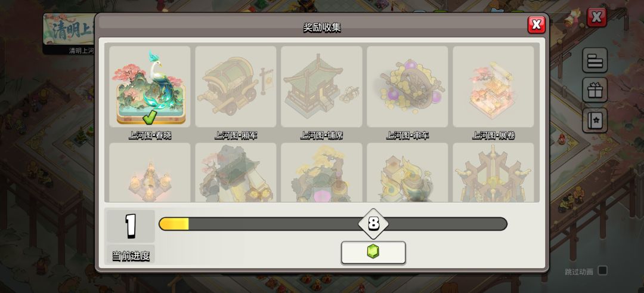This screenshot has width=644, height=293.
Task: Click the milestone 8 diamond marker
Action: (373, 224)
